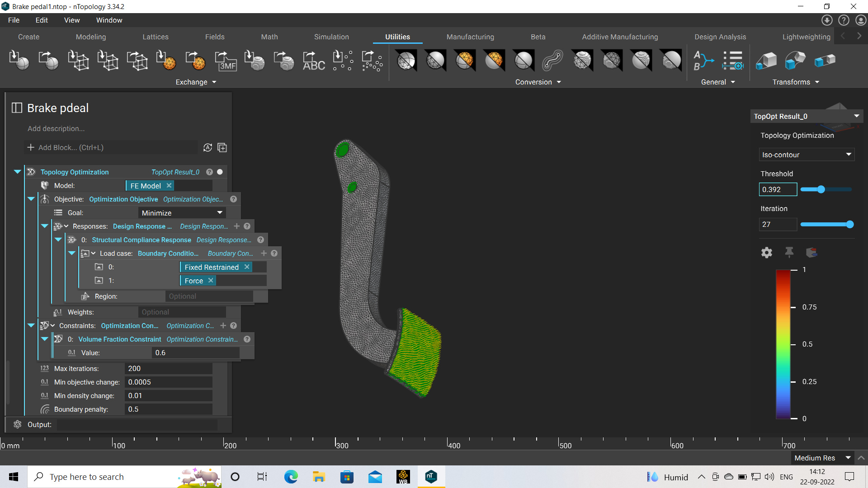Open the Export Point Map ABC tool
Image resolution: width=868 pixels, height=488 pixels.
pos(313,61)
